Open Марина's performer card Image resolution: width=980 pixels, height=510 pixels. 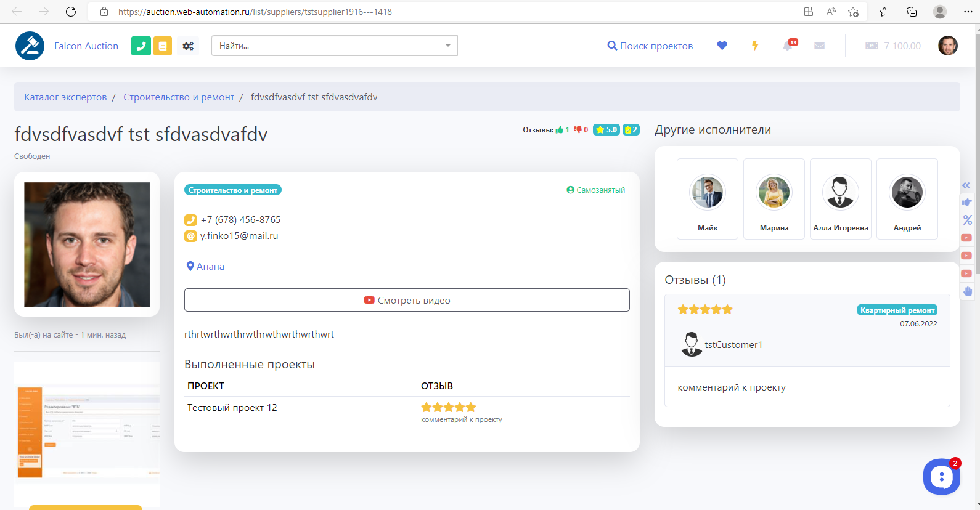[x=774, y=198]
